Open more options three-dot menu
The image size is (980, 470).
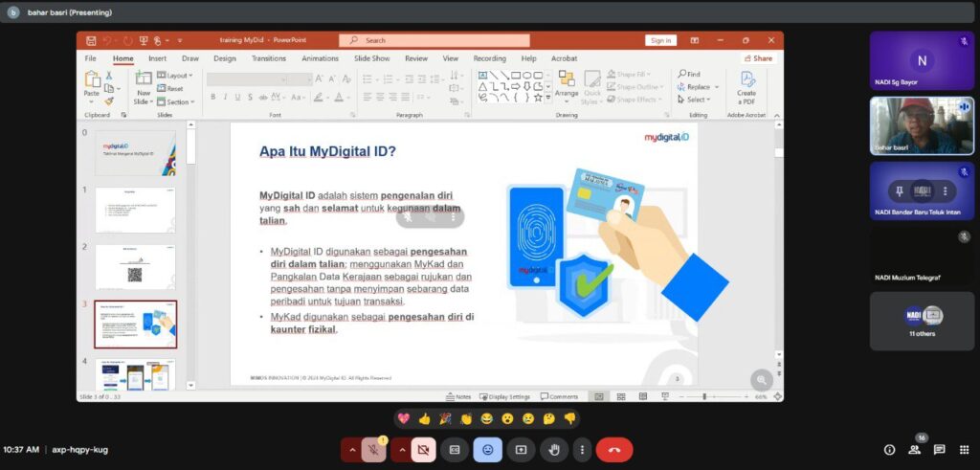point(581,450)
